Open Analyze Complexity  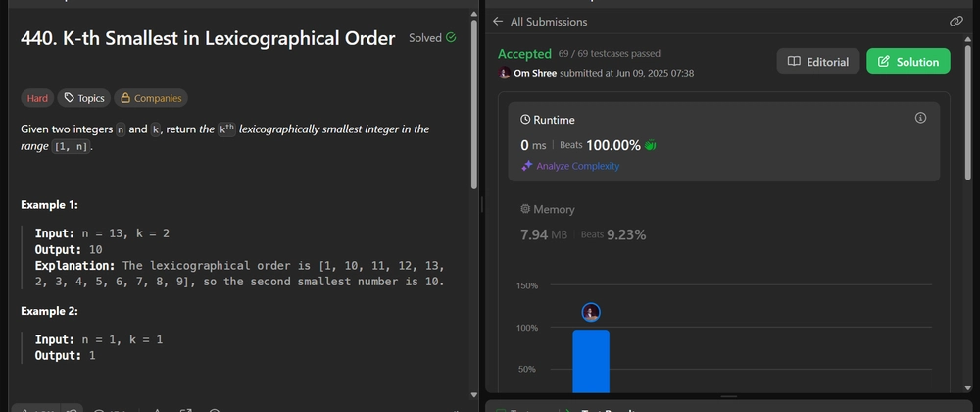[x=577, y=166]
